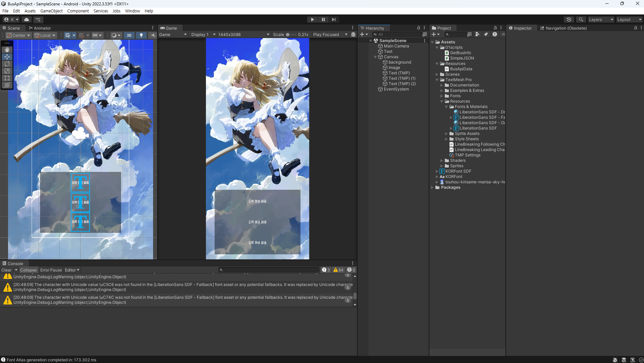Open the Undo History button
Screen dimensions: 644x363
pyautogui.click(x=569, y=20)
